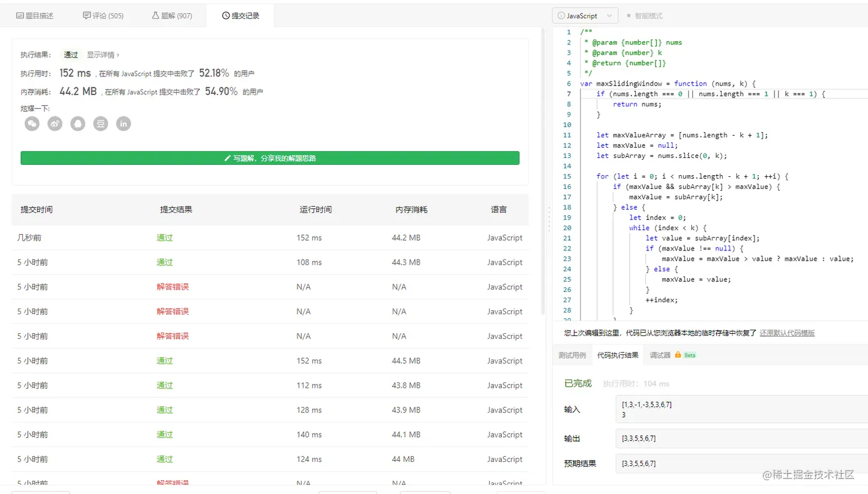Select the 提交记录 tab
This screenshot has width=868, height=494.
pos(241,16)
